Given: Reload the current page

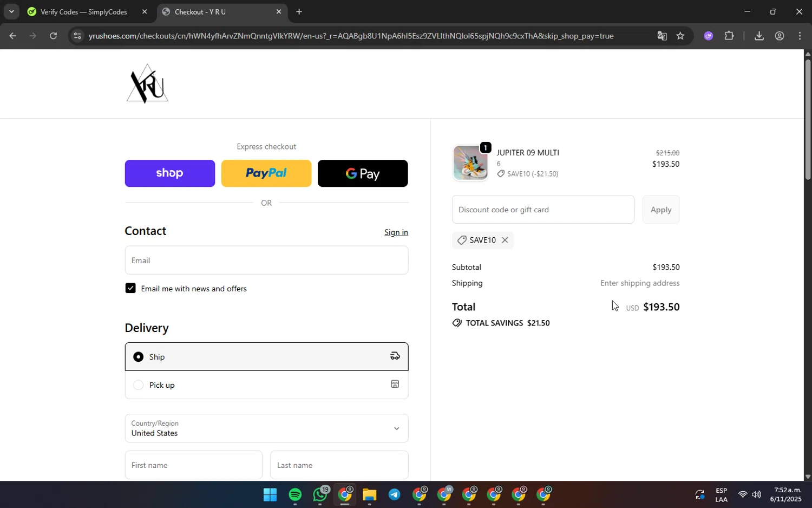Looking at the screenshot, I should (53, 36).
